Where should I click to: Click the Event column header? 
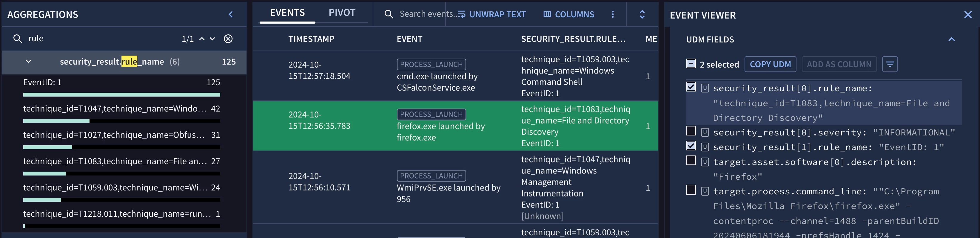[x=409, y=39]
